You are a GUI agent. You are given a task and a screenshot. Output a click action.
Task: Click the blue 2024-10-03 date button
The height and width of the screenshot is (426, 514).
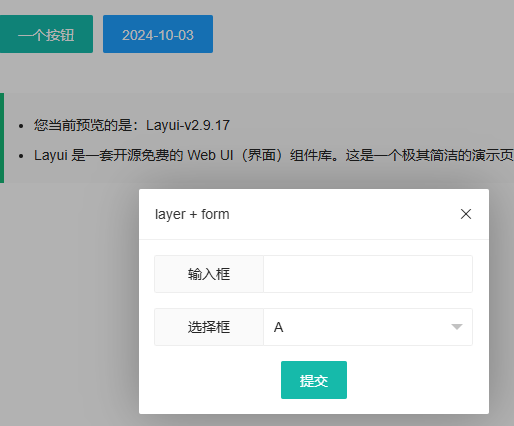coord(158,34)
